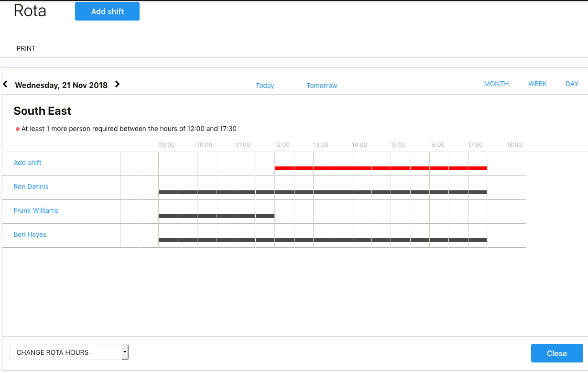Select Frank Williams's morning shift bar
The height and width of the screenshot is (373, 588).
click(x=217, y=216)
